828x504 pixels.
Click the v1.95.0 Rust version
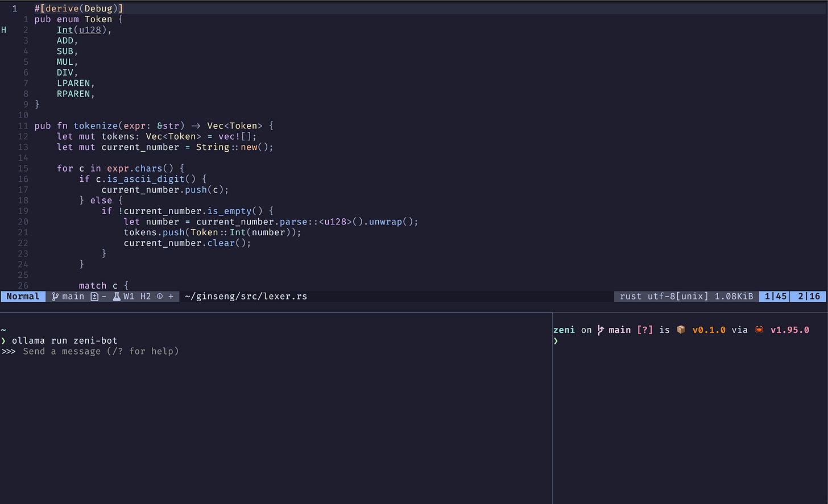click(789, 330)
